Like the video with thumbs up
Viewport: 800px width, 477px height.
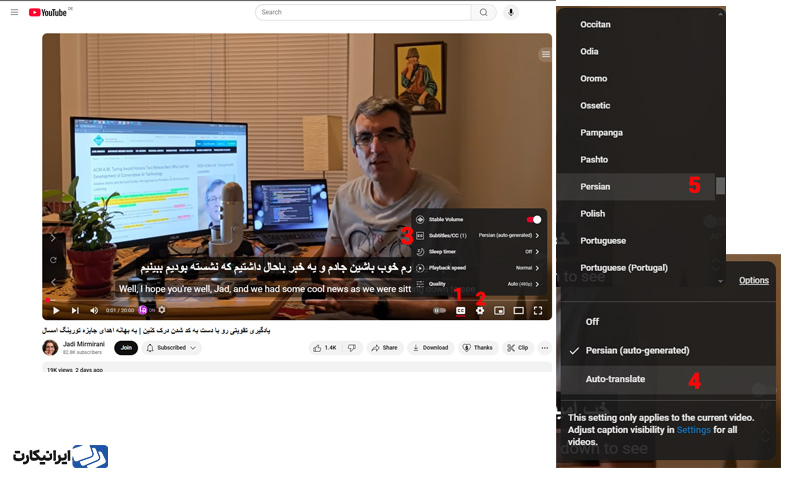tap(325, 348)
